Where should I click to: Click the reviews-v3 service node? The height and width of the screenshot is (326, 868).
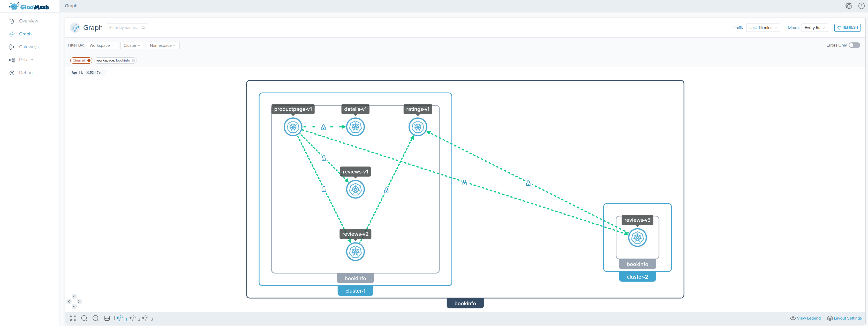click(x=637, y=238)
